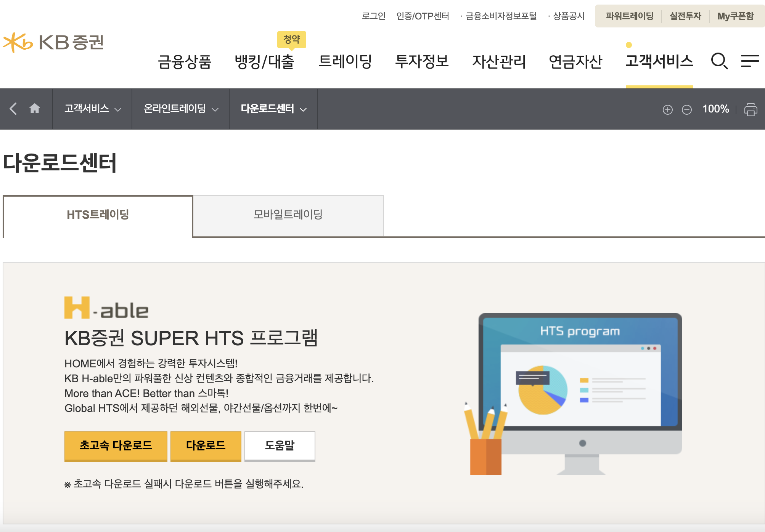Expand the 온라인트레이딩 breadcrumb dropdown

[x=181, y=109]
